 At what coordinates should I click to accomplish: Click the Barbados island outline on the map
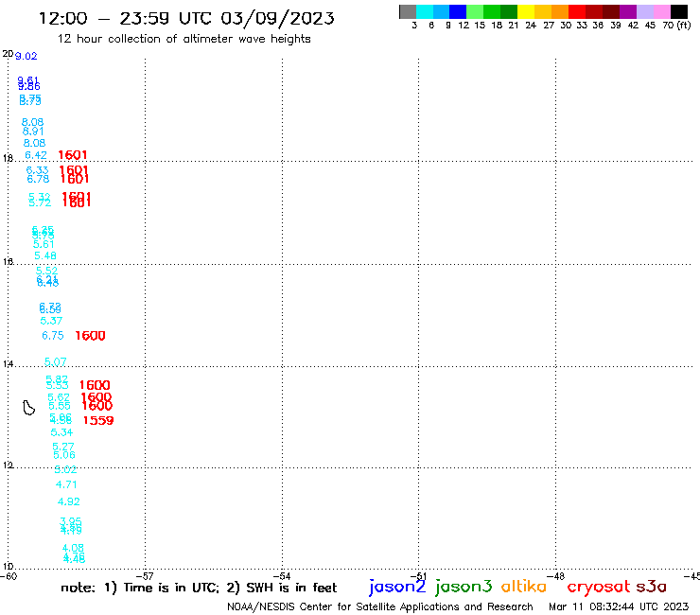pos(28,408)
